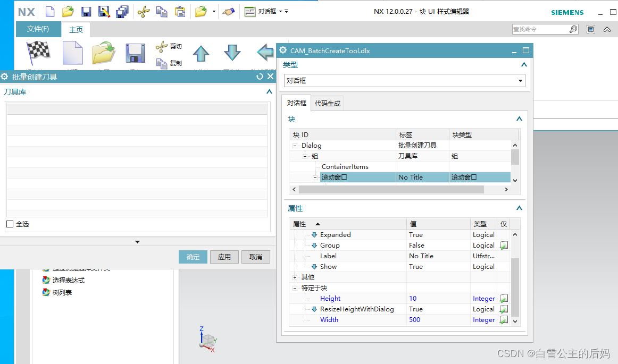Viewport: 618px width, 364px height.
Task: Click the Save As pencil floppy icon
Action: [104, 12]
